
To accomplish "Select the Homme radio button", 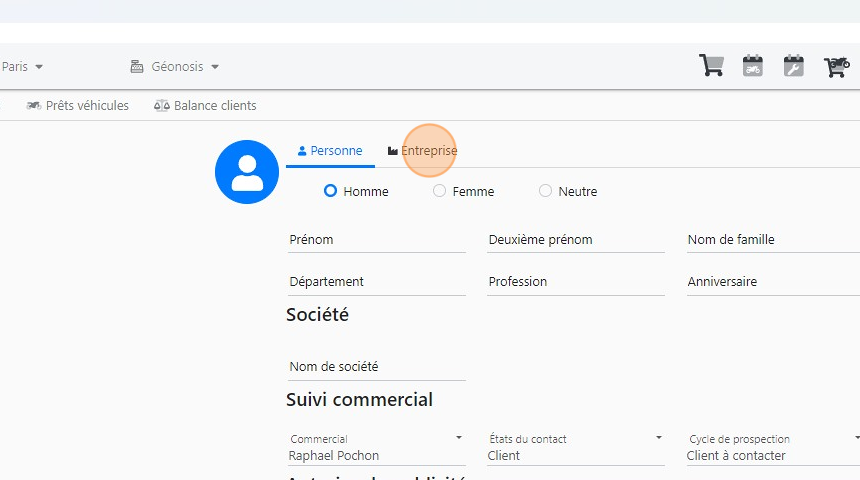I will pos(330,191).
